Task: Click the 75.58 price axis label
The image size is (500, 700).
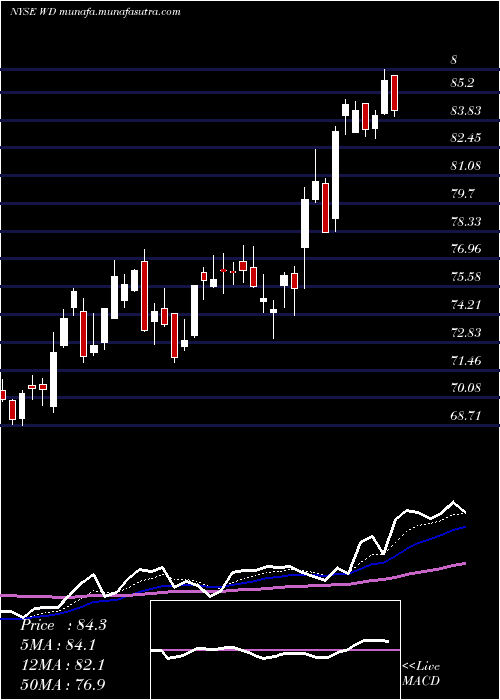Action: coord(466,277)
